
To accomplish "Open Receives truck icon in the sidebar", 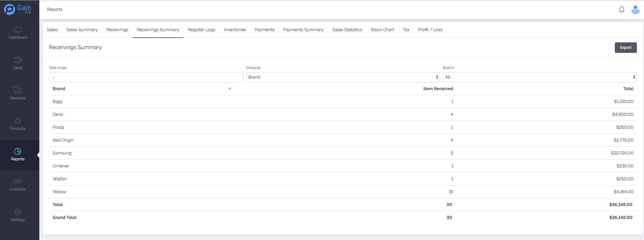I will (18, 91).
